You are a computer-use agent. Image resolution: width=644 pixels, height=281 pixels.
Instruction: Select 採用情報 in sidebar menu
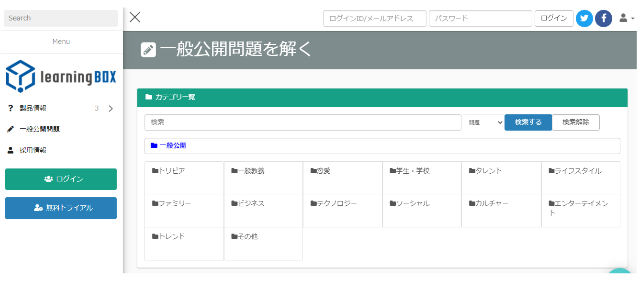(x=33, y=150)
